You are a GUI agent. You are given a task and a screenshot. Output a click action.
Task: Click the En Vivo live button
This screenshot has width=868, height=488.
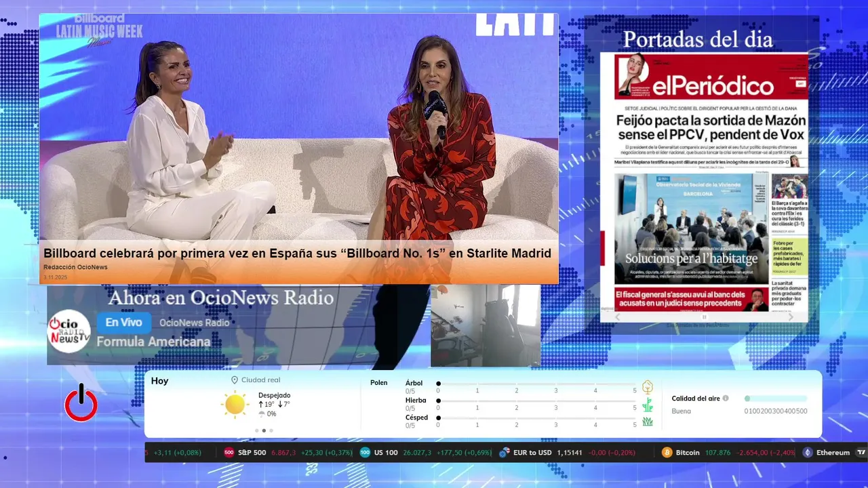tap(123, 323)
